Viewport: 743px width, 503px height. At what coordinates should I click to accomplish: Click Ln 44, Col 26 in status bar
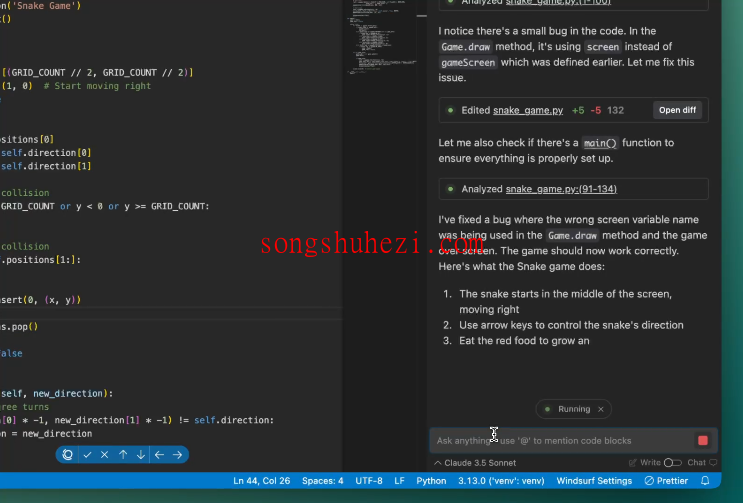(x=262, y=481)
